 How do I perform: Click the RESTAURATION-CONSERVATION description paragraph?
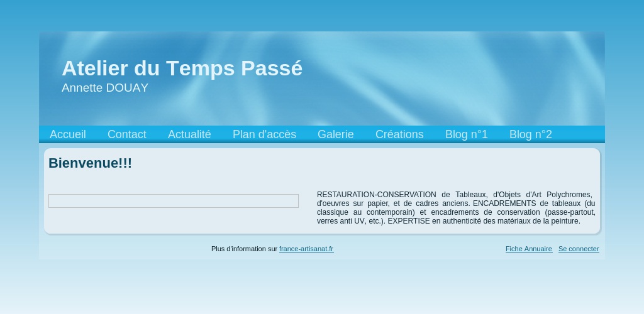pos(456,208)
